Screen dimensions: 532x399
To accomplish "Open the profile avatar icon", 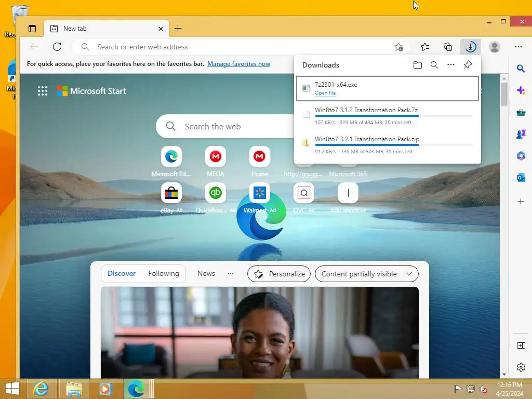I will [495, 47].
